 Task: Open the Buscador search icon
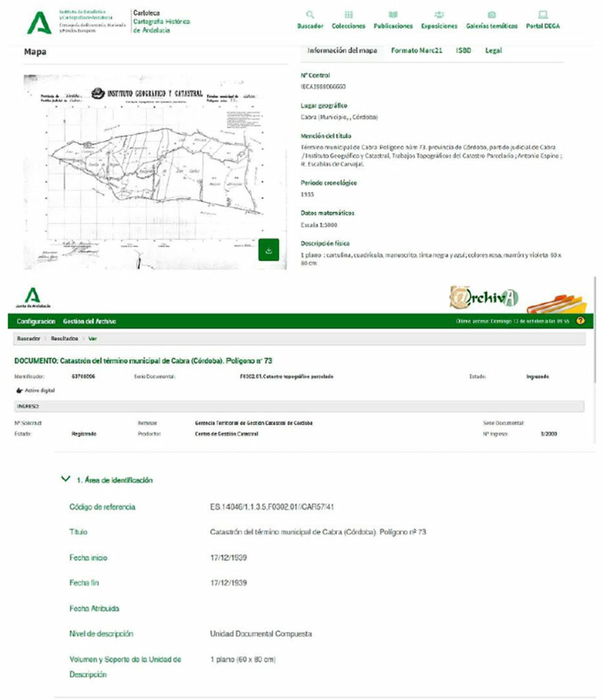tap(310, 15)
